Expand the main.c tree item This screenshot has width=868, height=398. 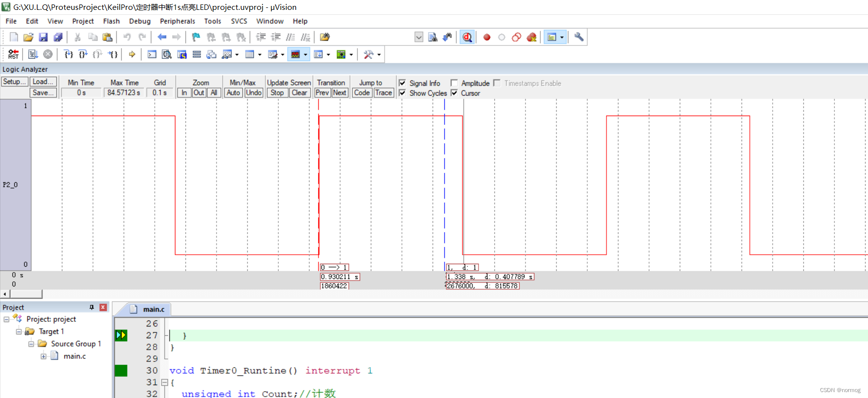click(43, 356)
